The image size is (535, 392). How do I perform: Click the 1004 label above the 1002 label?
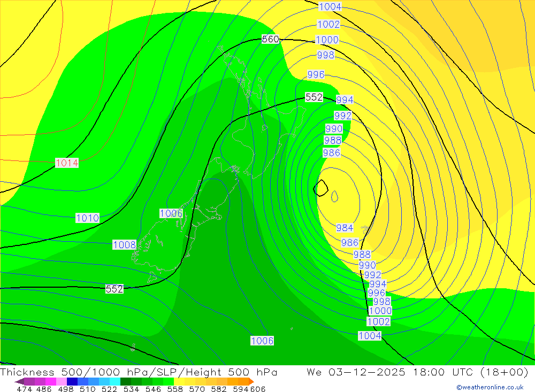pyautogui.click(x=330, y=6)
